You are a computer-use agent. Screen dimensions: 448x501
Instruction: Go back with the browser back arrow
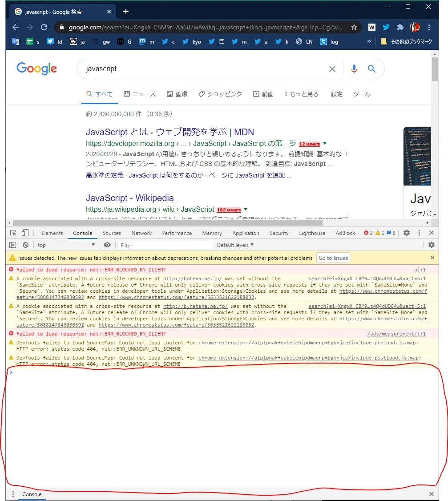tap(15, 27)
